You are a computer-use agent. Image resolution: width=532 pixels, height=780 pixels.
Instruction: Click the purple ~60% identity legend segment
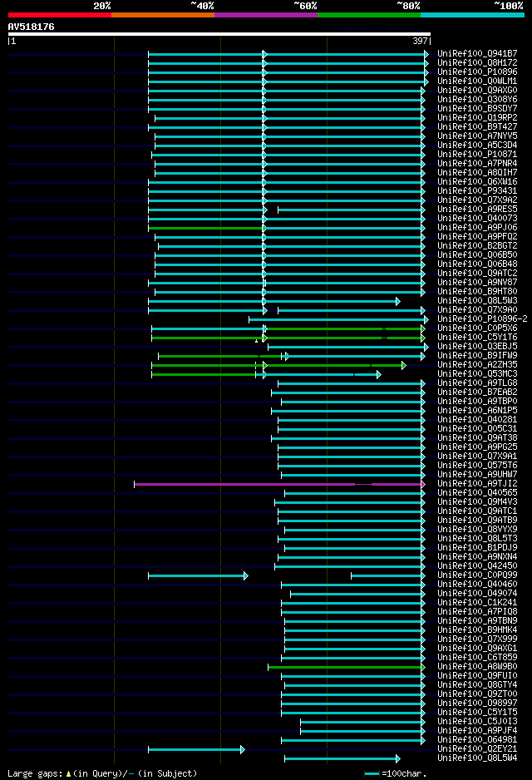coord(266,15)
